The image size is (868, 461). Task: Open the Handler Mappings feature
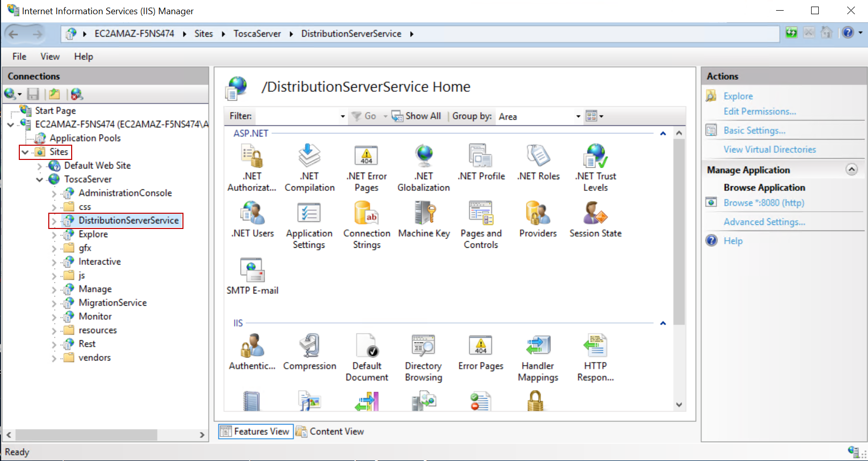pos(538,358)
